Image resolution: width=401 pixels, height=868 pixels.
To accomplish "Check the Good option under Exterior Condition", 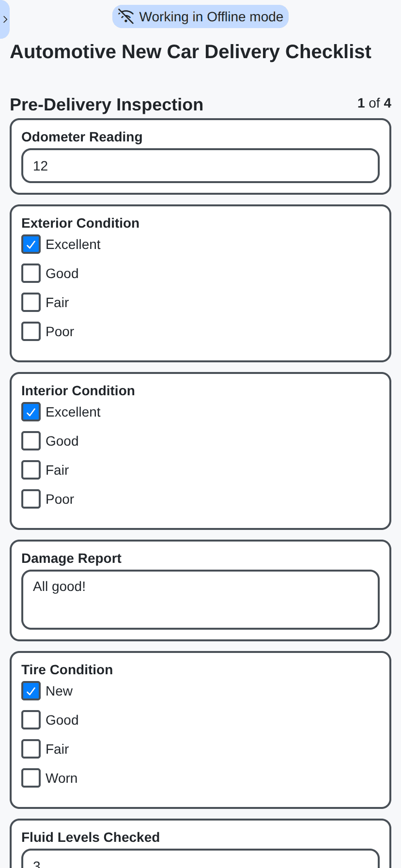I will click(x=31, y=273).
